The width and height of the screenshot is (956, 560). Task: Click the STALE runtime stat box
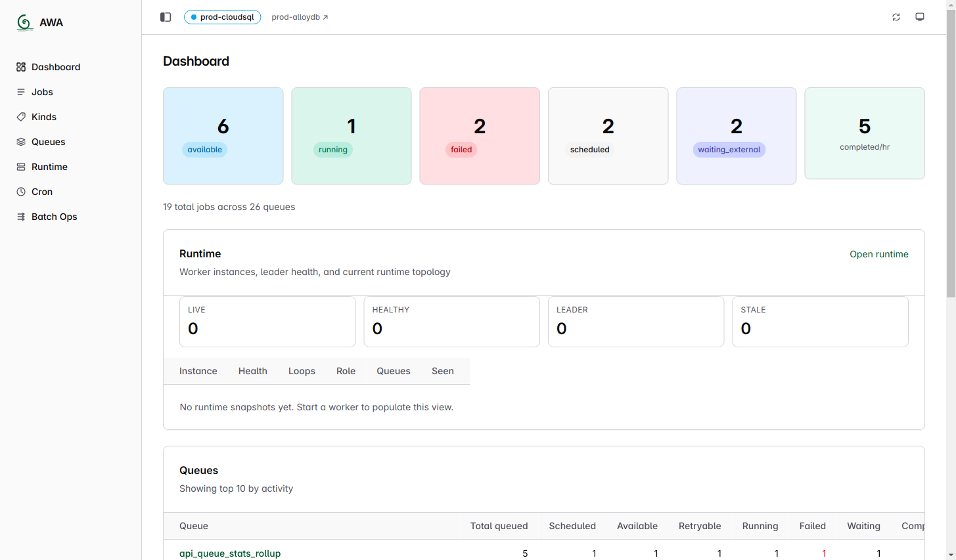point(821,322)
